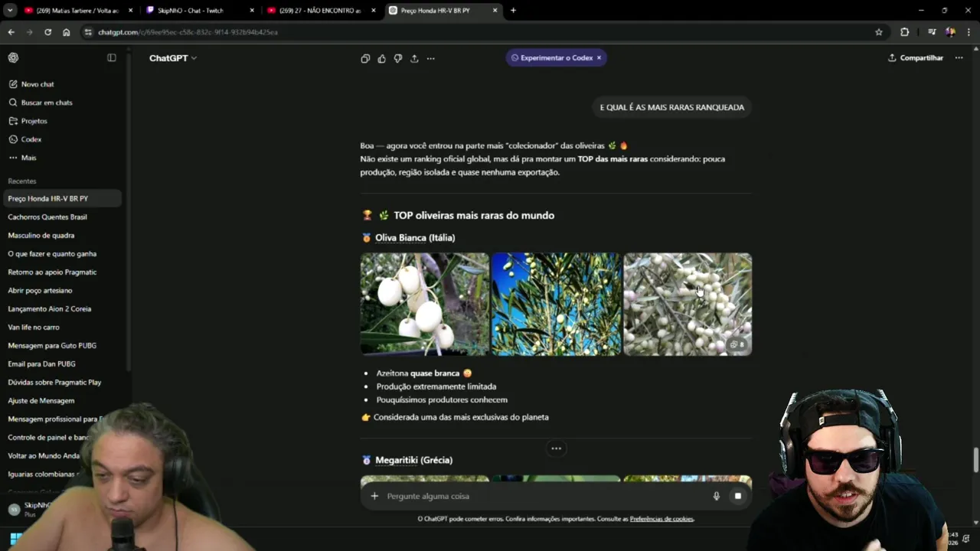The height and width of the screenshot is (551, 980).
Task: Collapse the sidebar panel toggle icon
Action: coord(112,57)
